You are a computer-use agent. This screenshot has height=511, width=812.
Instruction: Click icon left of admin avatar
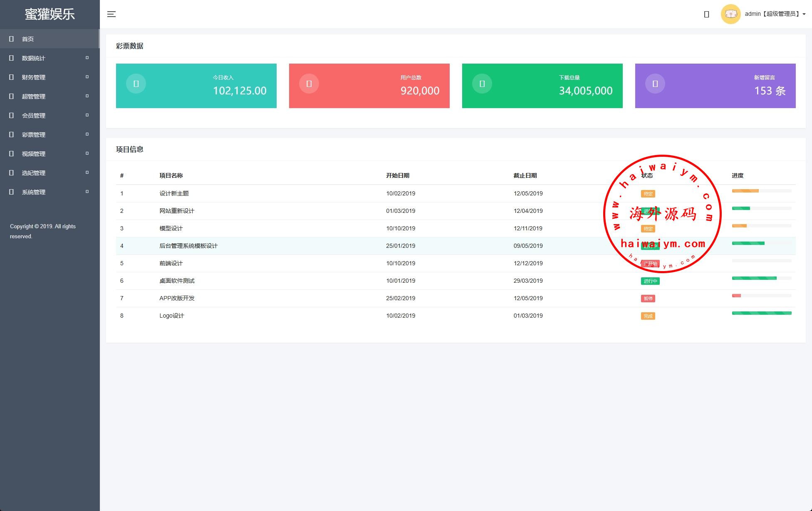706,14
